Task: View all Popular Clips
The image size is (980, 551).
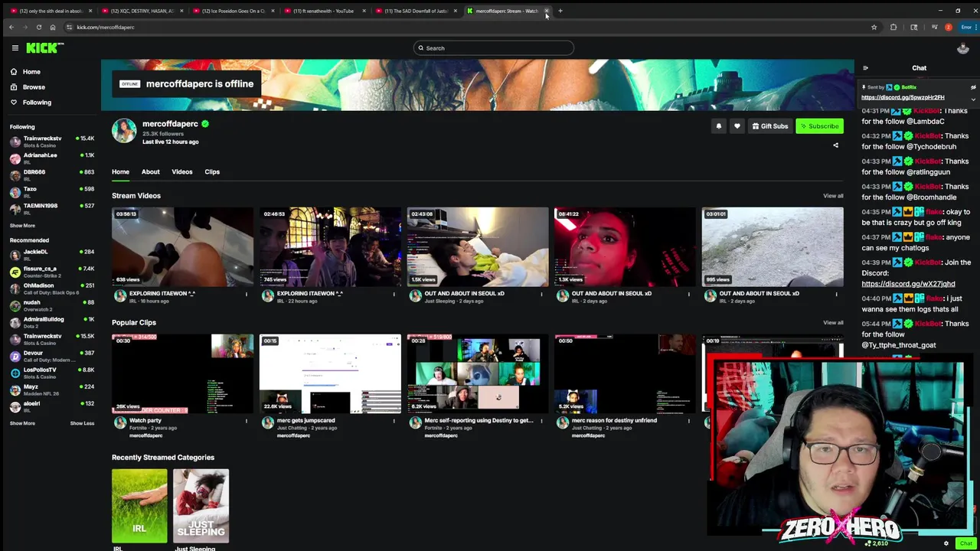Action: pyautogui.click(x=833, y=323)
